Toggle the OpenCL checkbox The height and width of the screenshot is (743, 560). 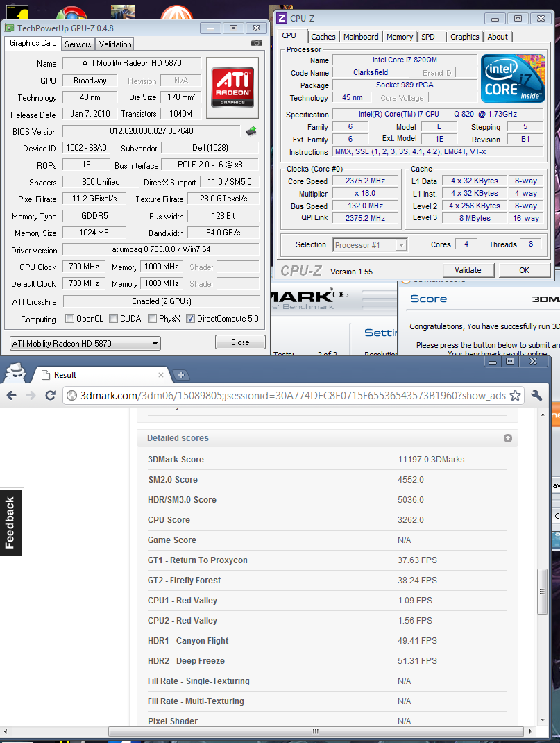(x=69, y=319)
